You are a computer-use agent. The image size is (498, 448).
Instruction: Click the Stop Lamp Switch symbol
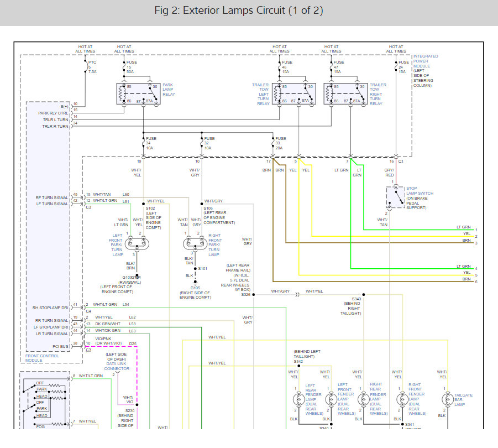click(395, 197)
